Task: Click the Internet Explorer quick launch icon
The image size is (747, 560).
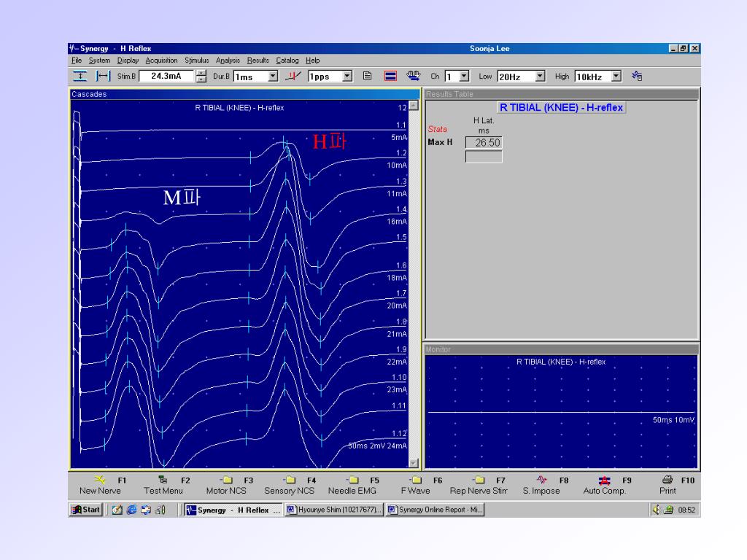Action: pos(132,510)
